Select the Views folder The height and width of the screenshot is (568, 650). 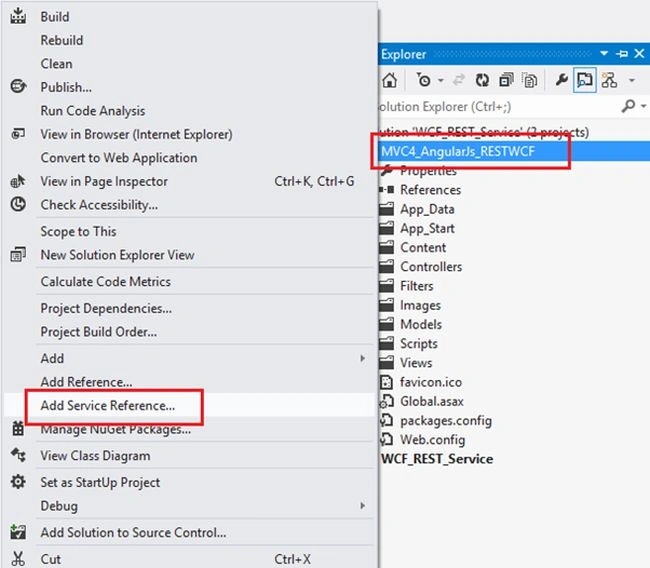pyautogui.click(x=416, y=363)
